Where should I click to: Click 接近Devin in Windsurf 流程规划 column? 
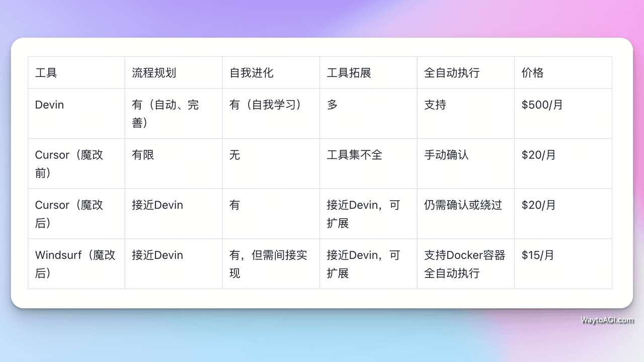click(x=174, y=264)
